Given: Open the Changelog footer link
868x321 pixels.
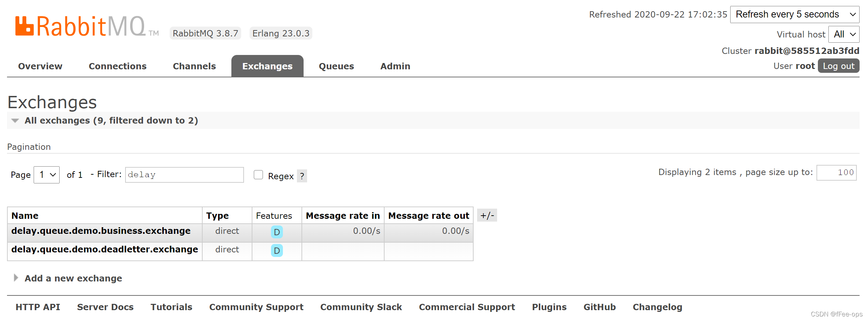Looking at the screenshot, I should 657,307.
